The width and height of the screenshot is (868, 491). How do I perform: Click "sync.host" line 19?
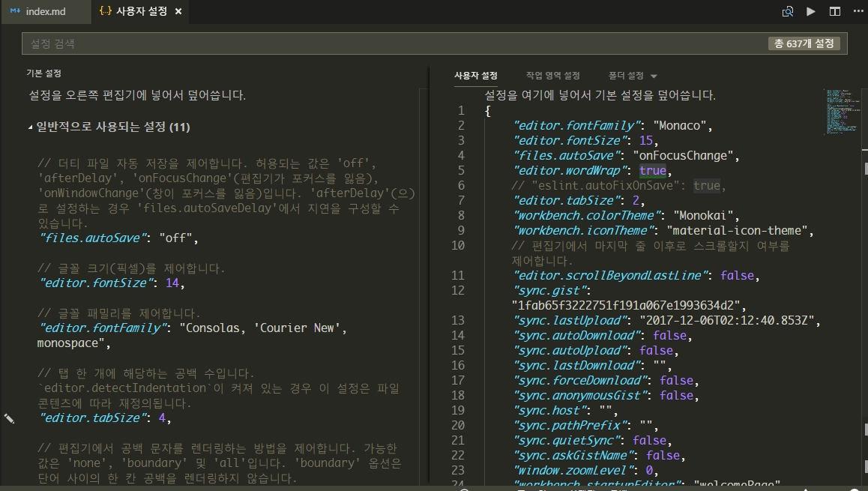(565, 410)
